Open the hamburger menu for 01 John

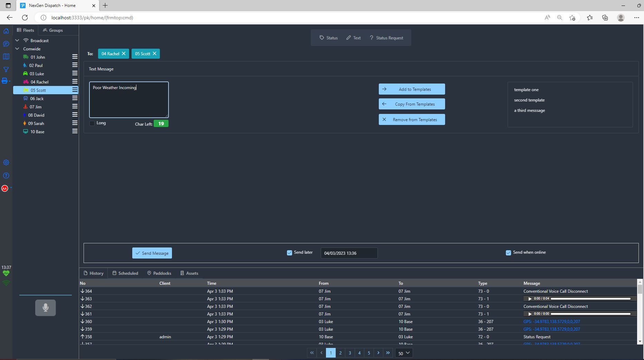[x=75, y=57]
